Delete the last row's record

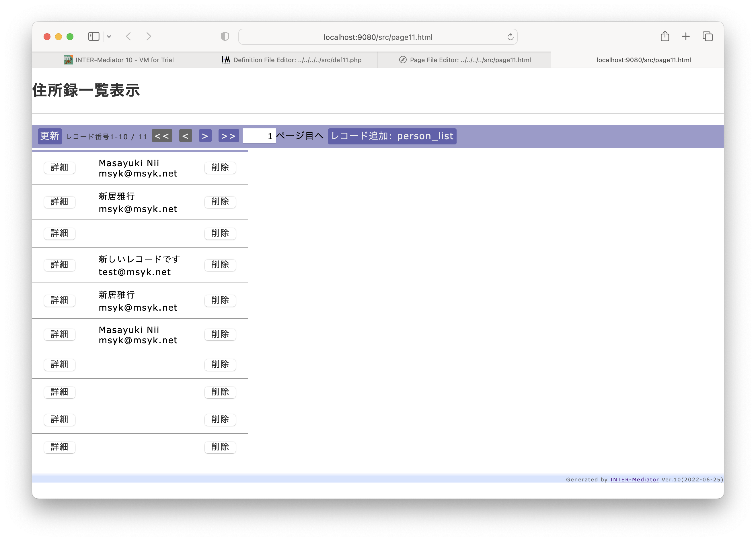click(220, 447)
